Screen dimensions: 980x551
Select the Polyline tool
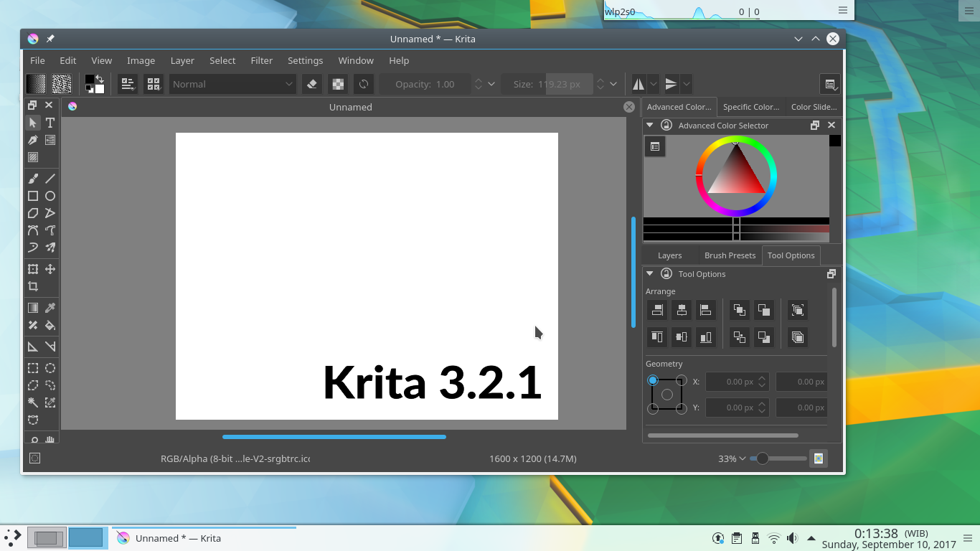coord(50,213)
